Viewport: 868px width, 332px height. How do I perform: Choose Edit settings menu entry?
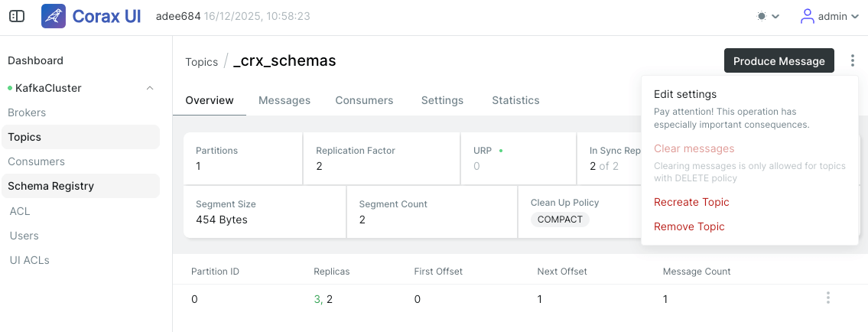pyautogui.click(x=685, y=94)
